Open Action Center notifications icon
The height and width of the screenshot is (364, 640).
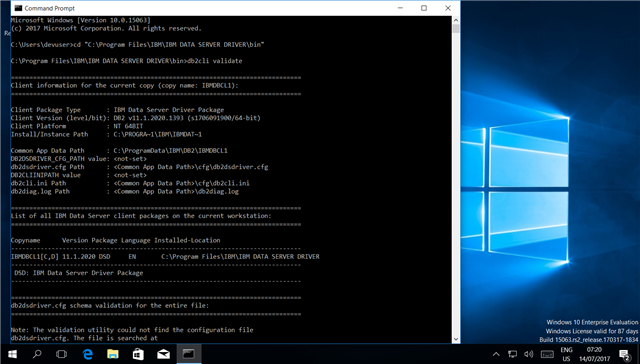click(624, 354)
